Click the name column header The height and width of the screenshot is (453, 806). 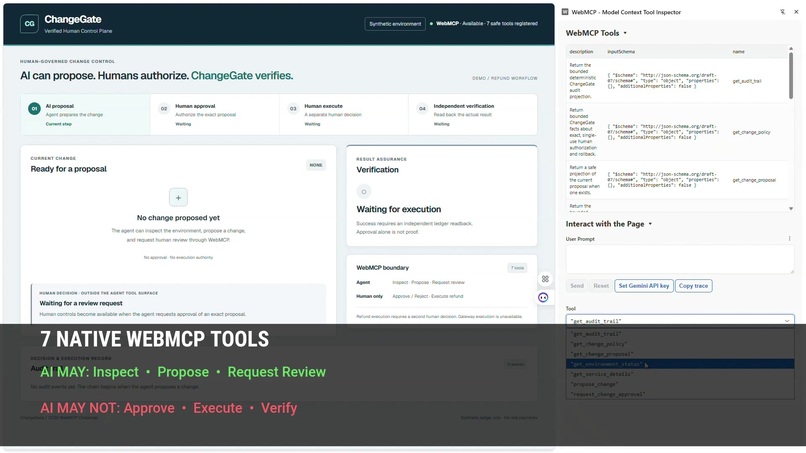pos(738,51)
